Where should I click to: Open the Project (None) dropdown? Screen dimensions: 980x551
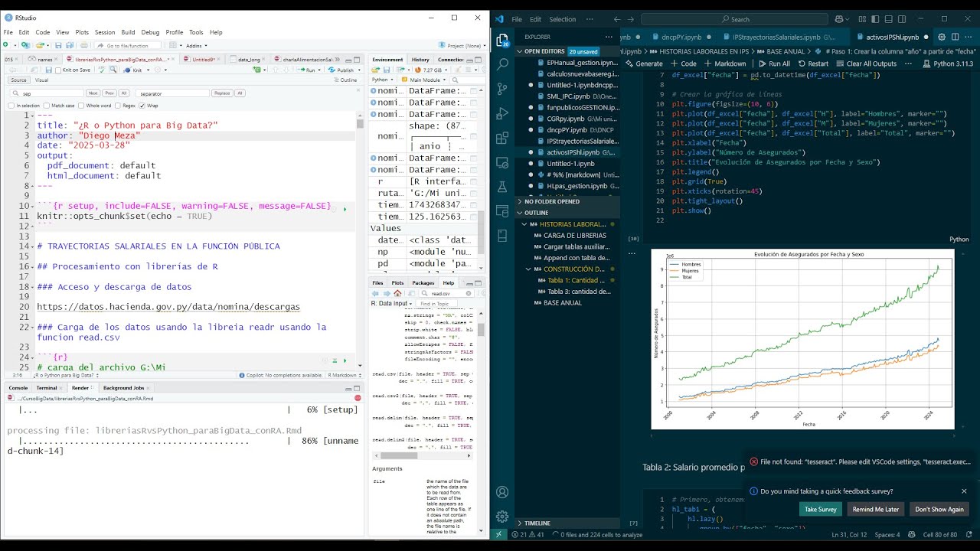(x=461, y=45)
